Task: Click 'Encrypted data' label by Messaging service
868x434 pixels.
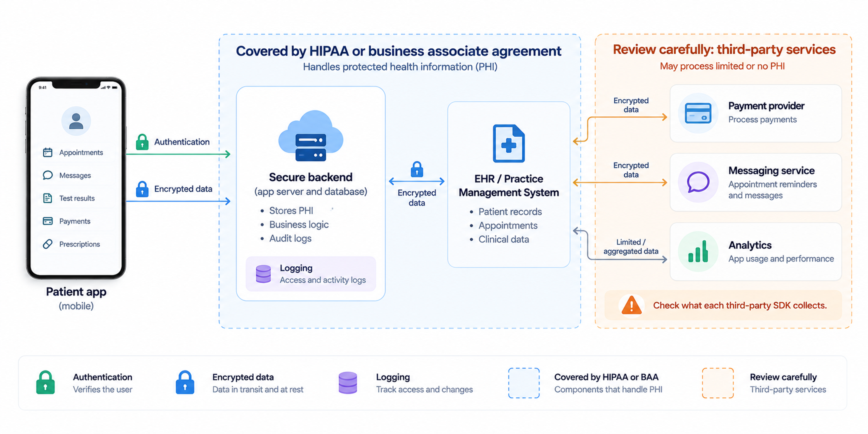Action: 631,170
